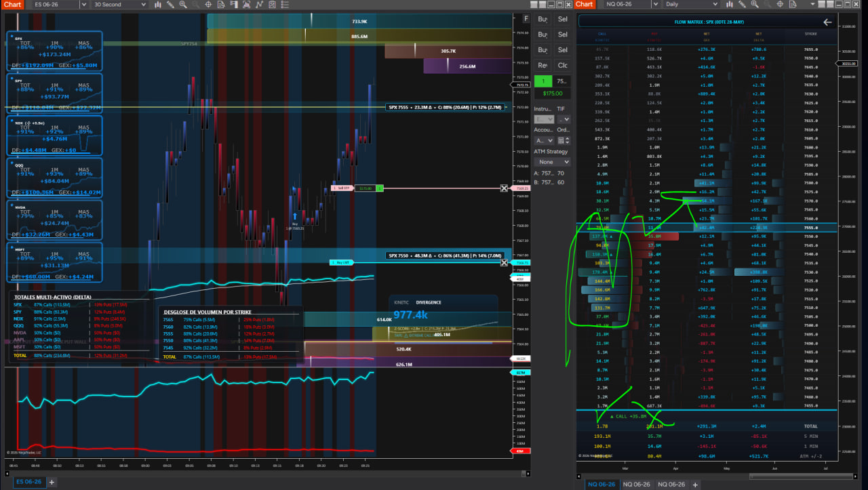Open Instrument dropdown in Chart Trader
The width and height of the screenshot is (868, 490).
point(544,119)
